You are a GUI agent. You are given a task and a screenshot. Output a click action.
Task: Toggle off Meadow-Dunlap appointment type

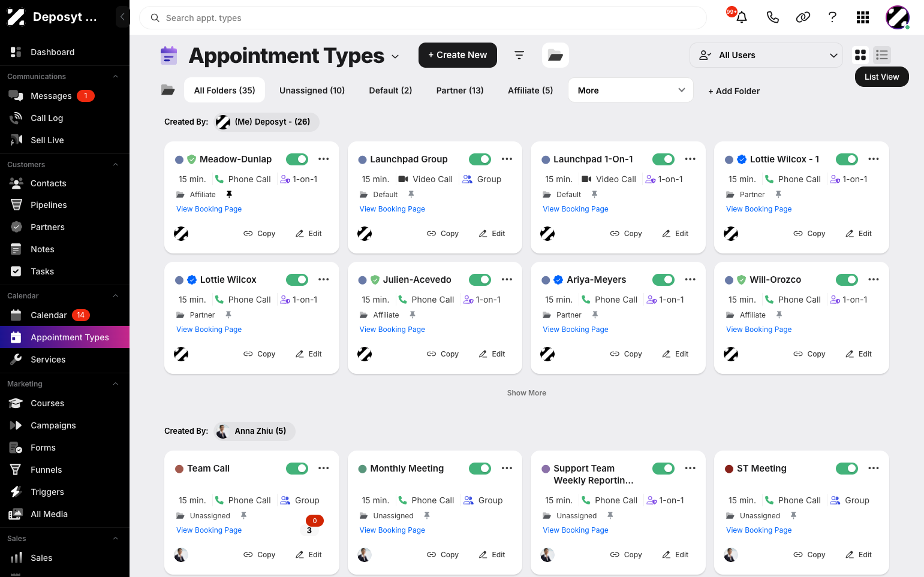click(297, 159)
